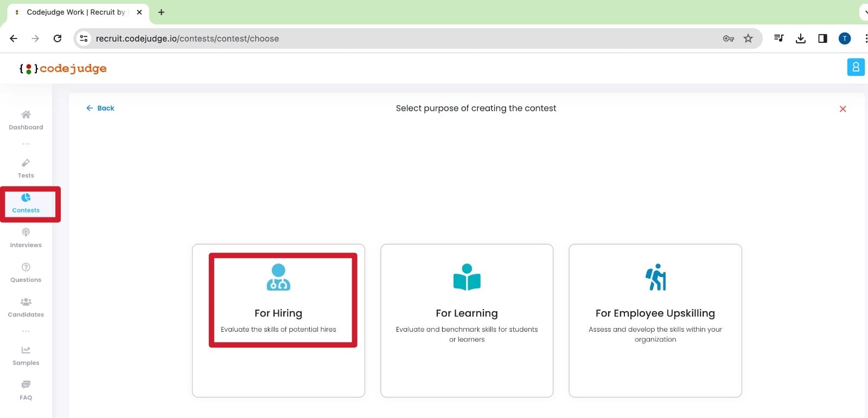Open the Dashboard sidebar item
Screen dimensions: 868x418
coord(25,120)
